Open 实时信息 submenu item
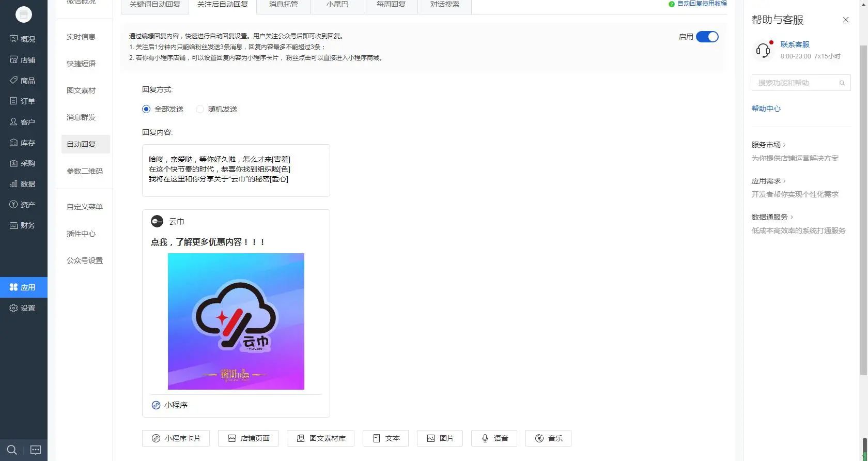This screenshot has width=868, height=461. tap(81, 37)
